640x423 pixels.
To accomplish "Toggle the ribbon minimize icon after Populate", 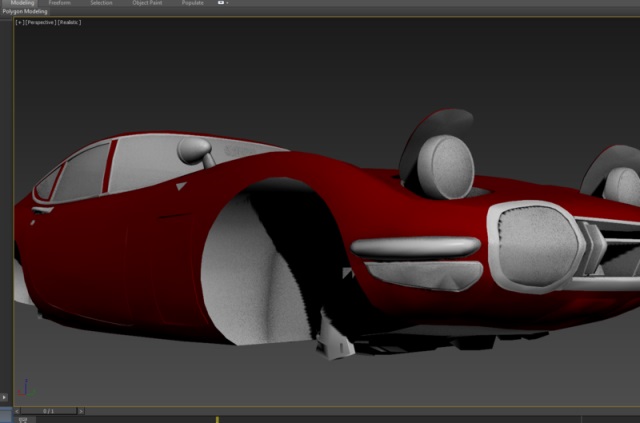I will click(x=222, y=2).
